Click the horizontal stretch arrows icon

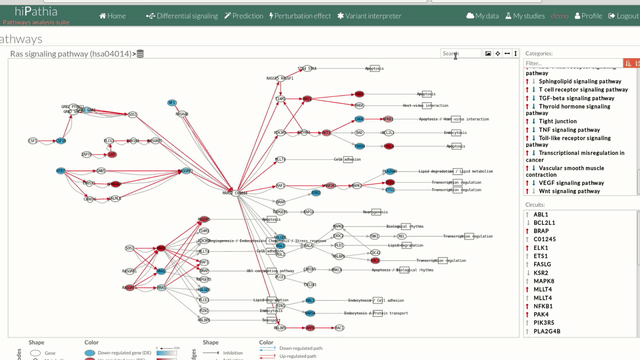507,53
